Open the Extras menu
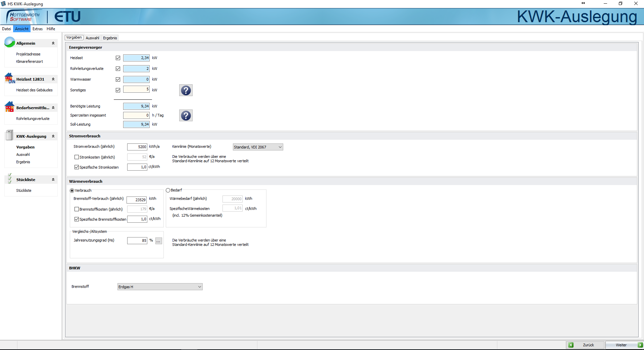Screen dimensions: 644x350 pyautogui.click(x=38, y=29)
